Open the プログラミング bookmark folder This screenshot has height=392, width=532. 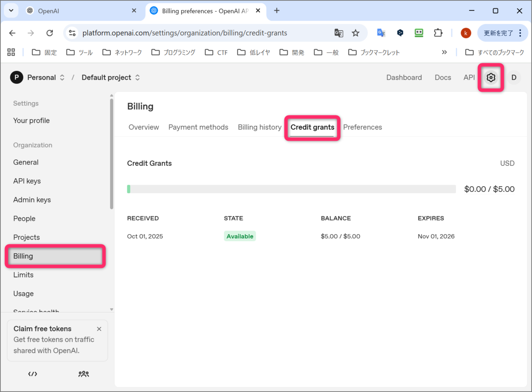pos(173,52)
